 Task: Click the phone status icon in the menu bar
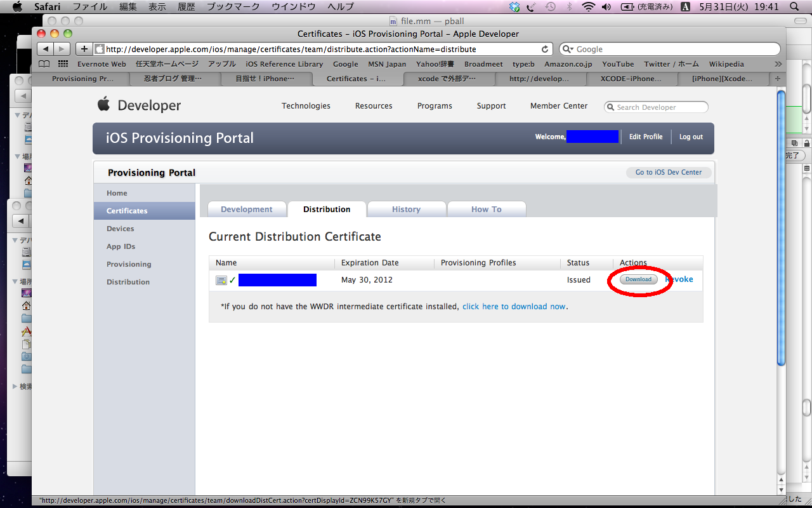[x=531, y=6]
